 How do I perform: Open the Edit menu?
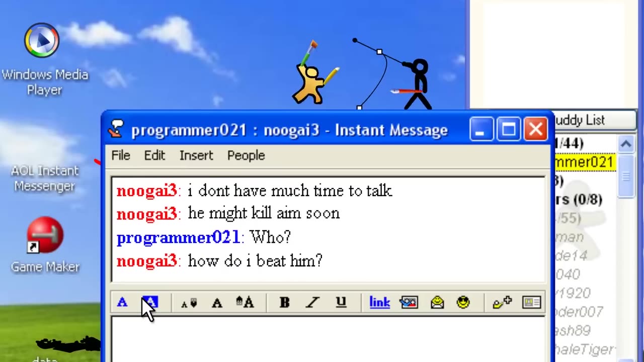pyautogui.click(x=154, y=155)
